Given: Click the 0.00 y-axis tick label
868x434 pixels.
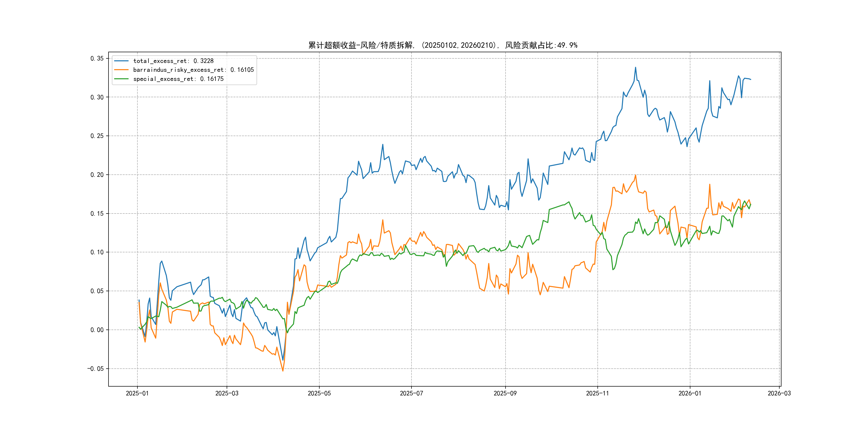Looking at the screenshot, I should point(97,330).
